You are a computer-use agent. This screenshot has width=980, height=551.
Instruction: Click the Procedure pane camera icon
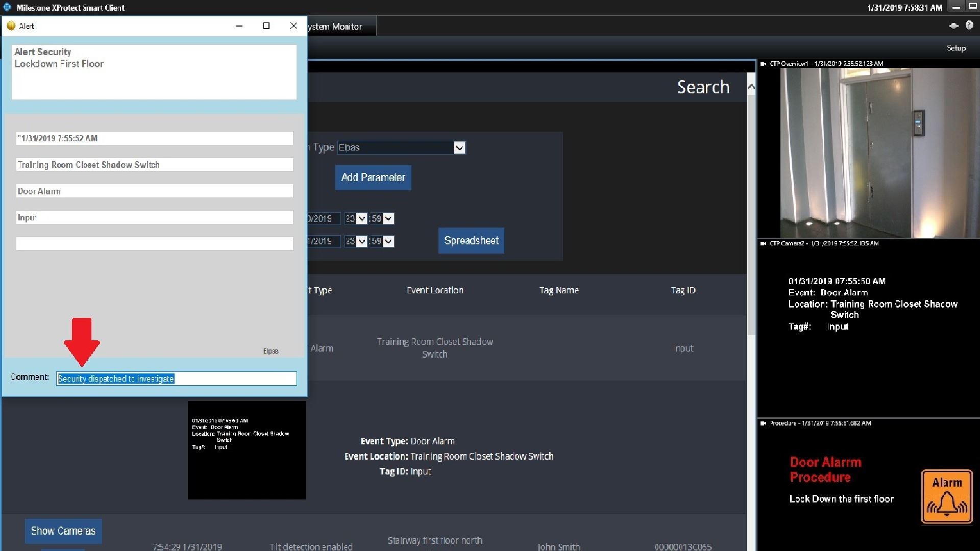pyautogui.click(x=763, y=423)
